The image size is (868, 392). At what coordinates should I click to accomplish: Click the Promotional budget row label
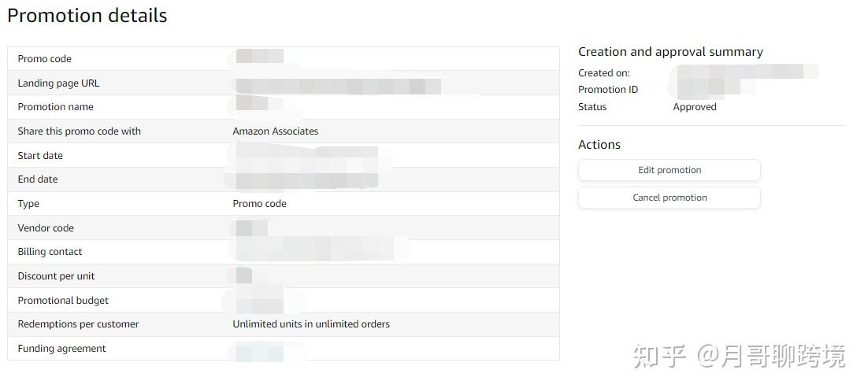63,301
